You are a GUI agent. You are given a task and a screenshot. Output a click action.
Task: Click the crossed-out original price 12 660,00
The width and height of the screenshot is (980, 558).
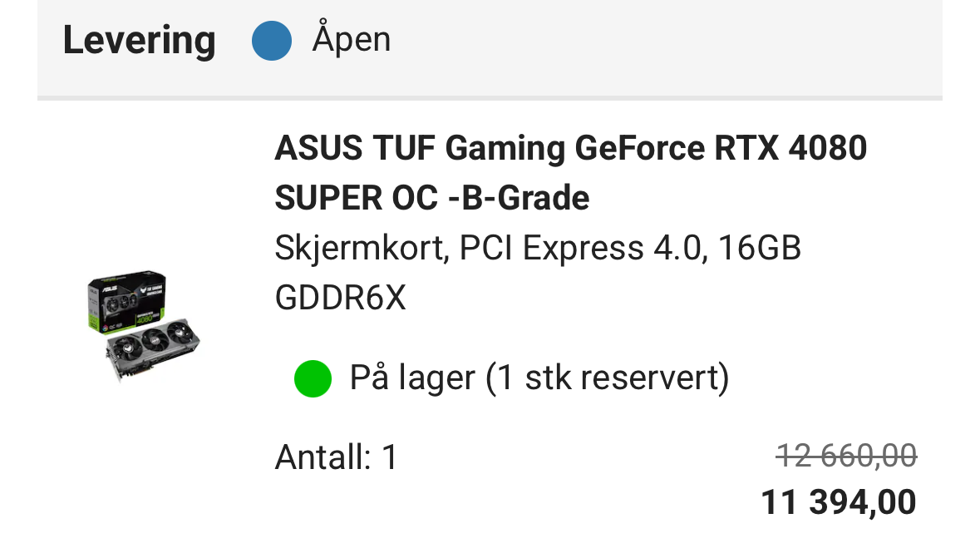pos(846,455)
